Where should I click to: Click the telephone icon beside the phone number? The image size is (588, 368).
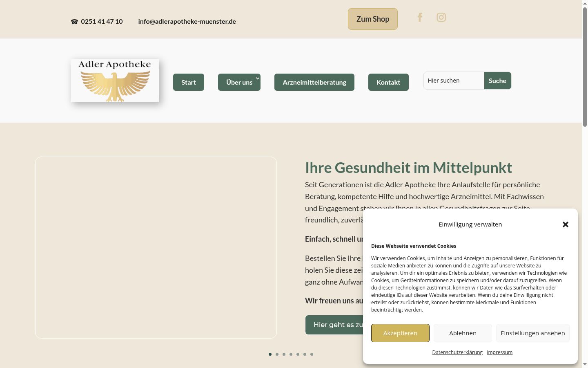pos(74,22)
